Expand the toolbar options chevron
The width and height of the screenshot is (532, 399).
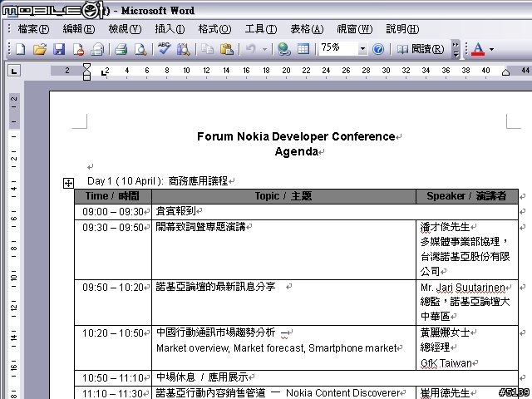click(456, 50)
